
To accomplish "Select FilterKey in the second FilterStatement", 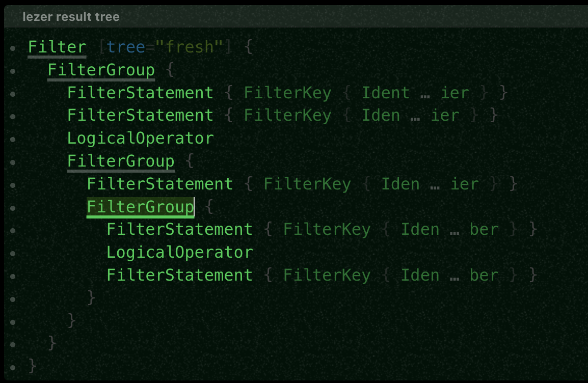I will (x=287, y=116).
